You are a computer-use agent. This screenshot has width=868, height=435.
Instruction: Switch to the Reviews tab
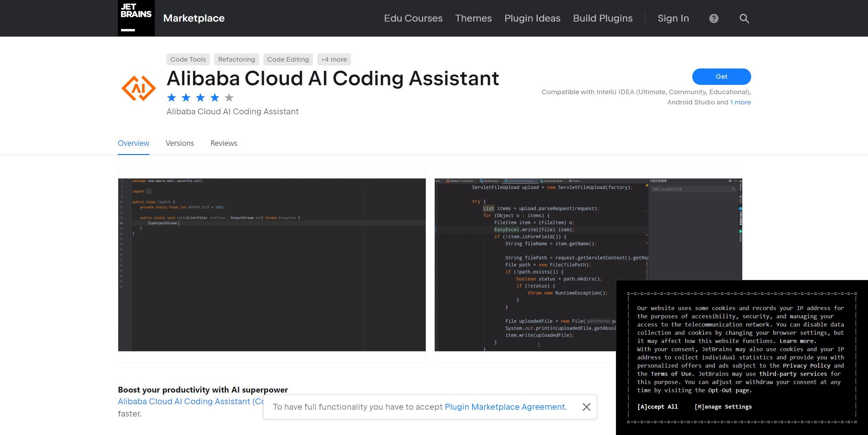(x=224, y=143)
